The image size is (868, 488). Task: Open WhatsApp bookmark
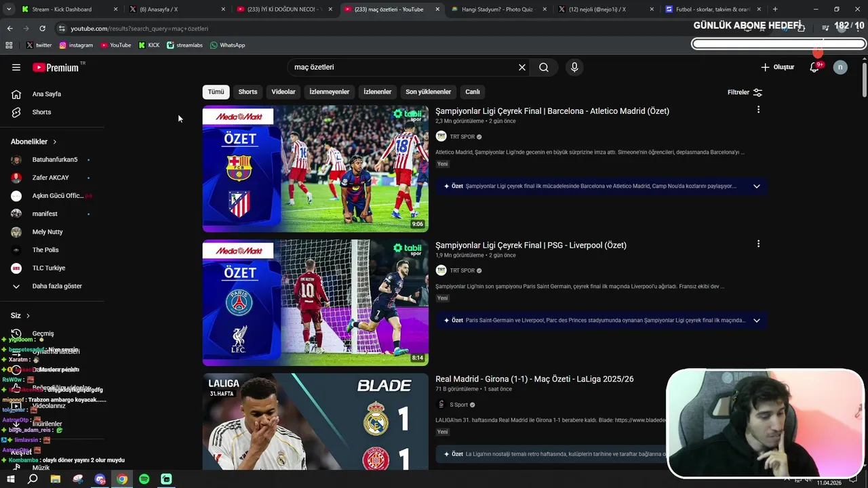click(x=228, y=45)
